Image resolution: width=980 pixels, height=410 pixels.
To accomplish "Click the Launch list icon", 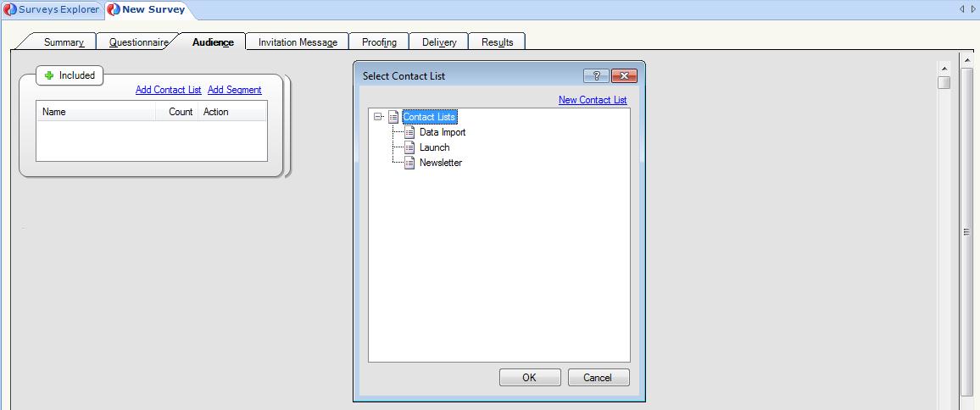I will pos(409,147).
